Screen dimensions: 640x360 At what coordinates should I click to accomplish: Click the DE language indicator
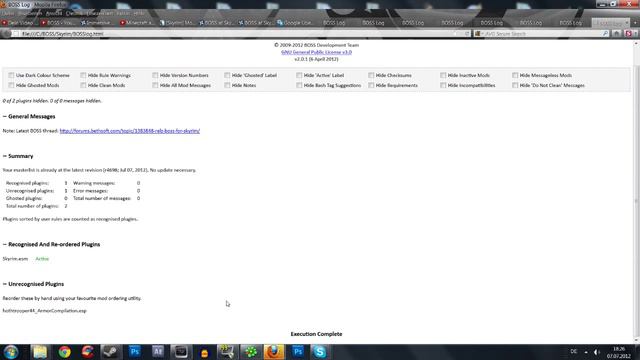(573, 351)
